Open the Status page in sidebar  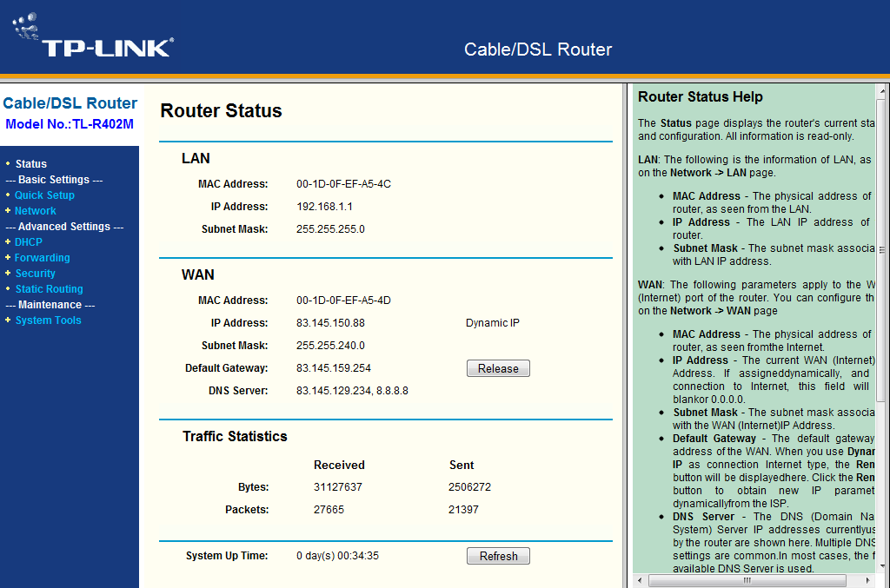click(x=30, y=164)
